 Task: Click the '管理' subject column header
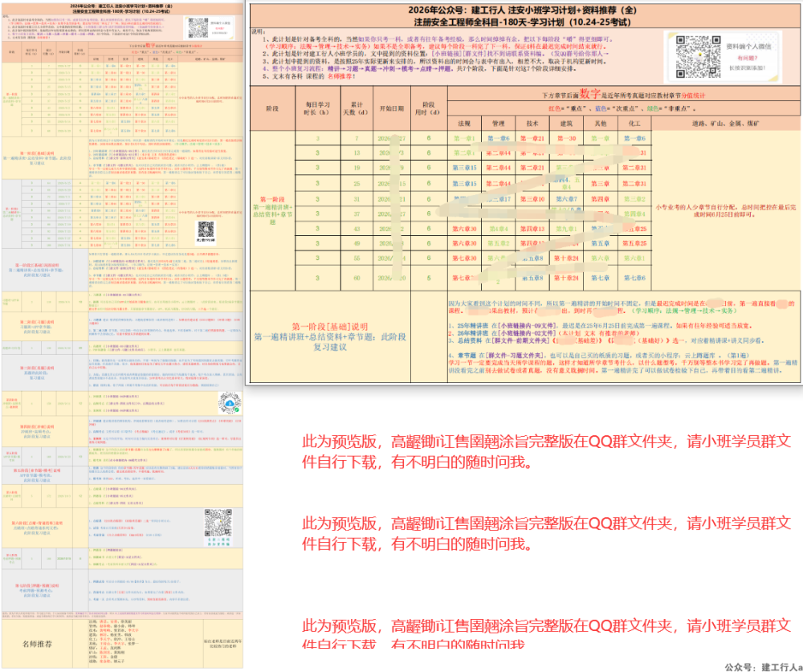(498, 124)
